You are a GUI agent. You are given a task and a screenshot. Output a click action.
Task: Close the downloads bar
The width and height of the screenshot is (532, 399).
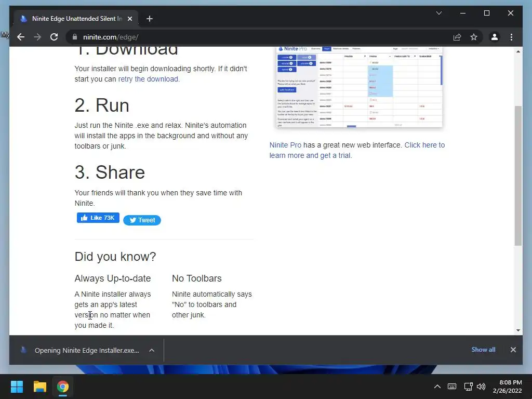pos(513,350)
